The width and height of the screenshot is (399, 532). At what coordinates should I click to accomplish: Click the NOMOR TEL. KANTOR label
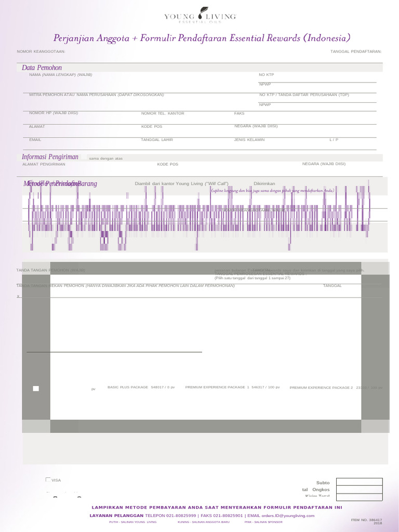(x=163, y=113)
